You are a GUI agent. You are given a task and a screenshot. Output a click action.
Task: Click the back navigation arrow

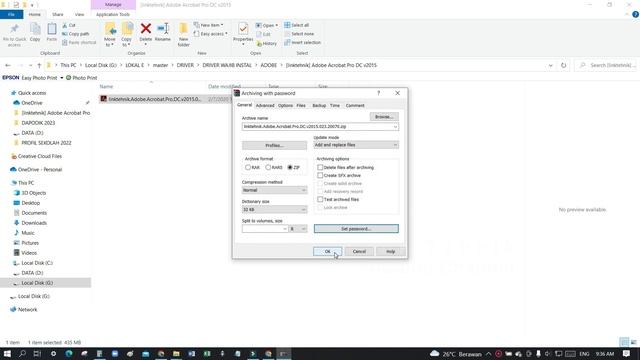(x=8, y=65)
